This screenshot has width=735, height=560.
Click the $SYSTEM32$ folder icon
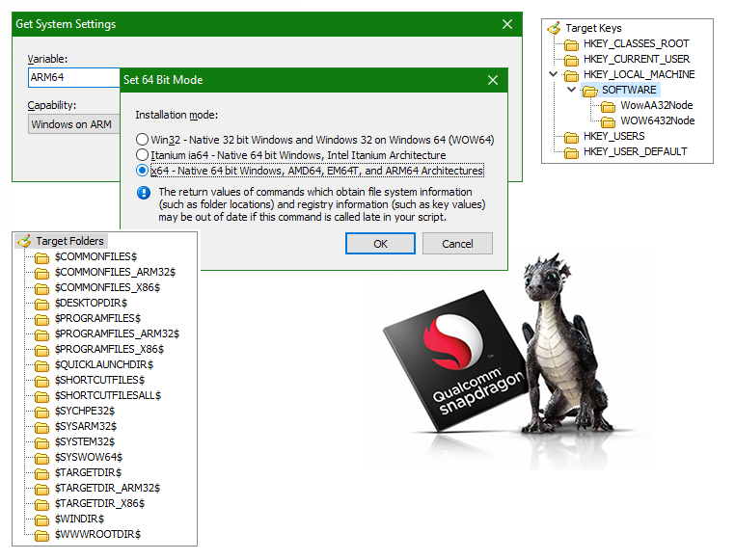point(41,443)
